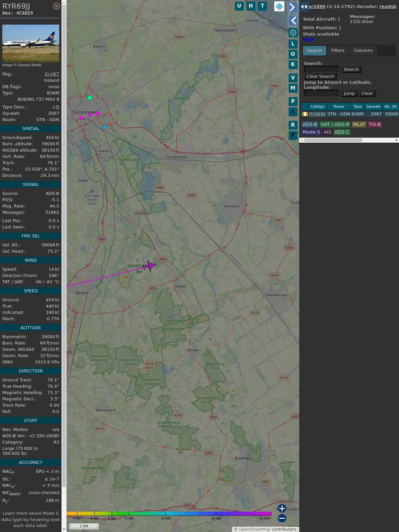The height and width of the screenshot is (532, 399).
Task: Open the map layers selector icon
Action: (279, 6)
